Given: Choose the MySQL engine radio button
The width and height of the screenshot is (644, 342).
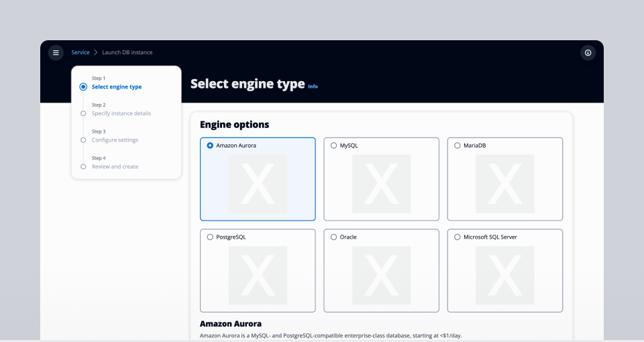Looking at the screenshot, I should click(334, 146).
